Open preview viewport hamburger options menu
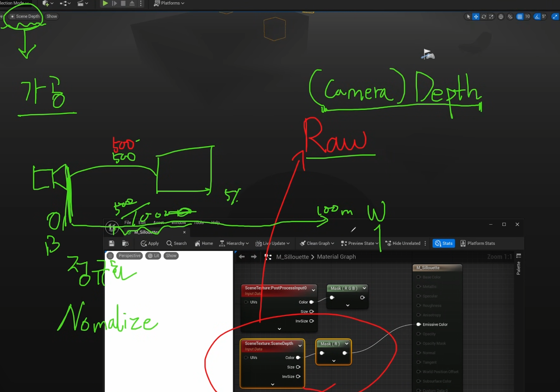 110,256
